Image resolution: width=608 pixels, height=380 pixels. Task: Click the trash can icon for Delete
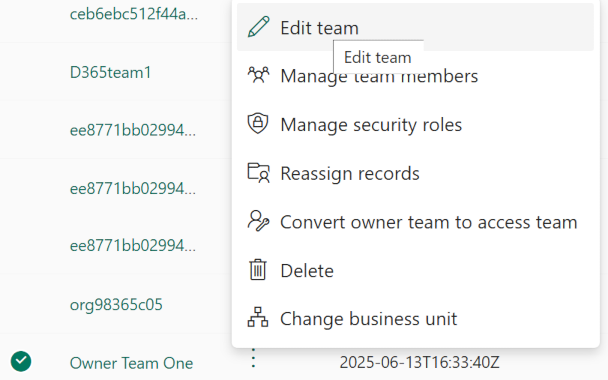[x=258, y=270]
